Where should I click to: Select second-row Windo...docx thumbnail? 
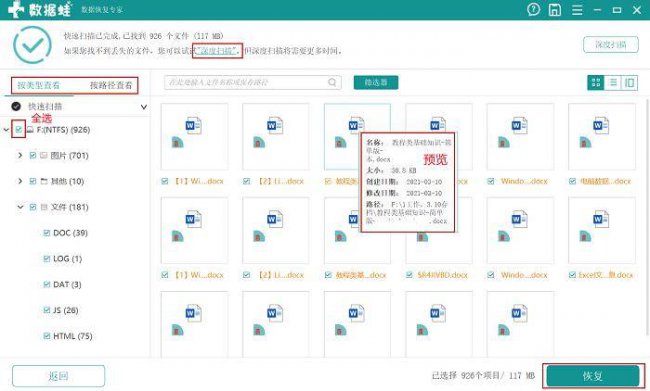click(x=520, y=231)
